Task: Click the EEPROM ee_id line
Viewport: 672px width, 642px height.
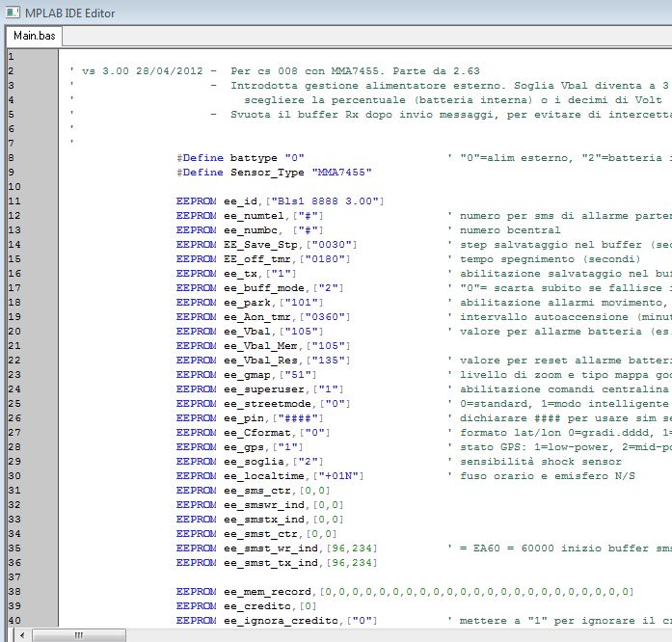Action: pos(280,201)
